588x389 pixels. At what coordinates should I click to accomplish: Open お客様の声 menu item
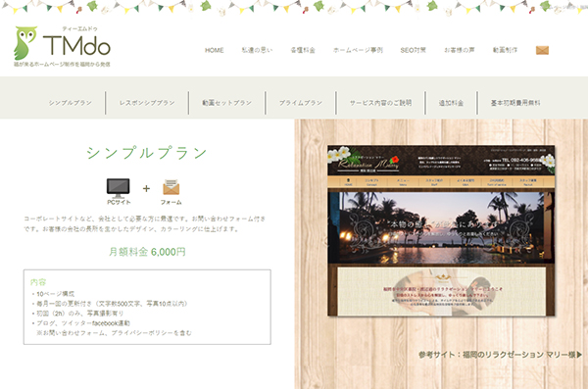click(x=460, y=50)
